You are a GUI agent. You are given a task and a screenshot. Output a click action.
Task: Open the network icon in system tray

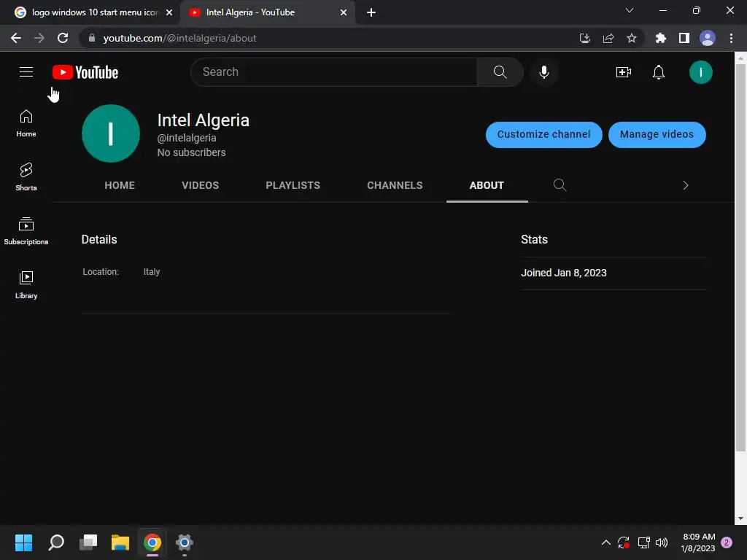(x=643, y=542)
